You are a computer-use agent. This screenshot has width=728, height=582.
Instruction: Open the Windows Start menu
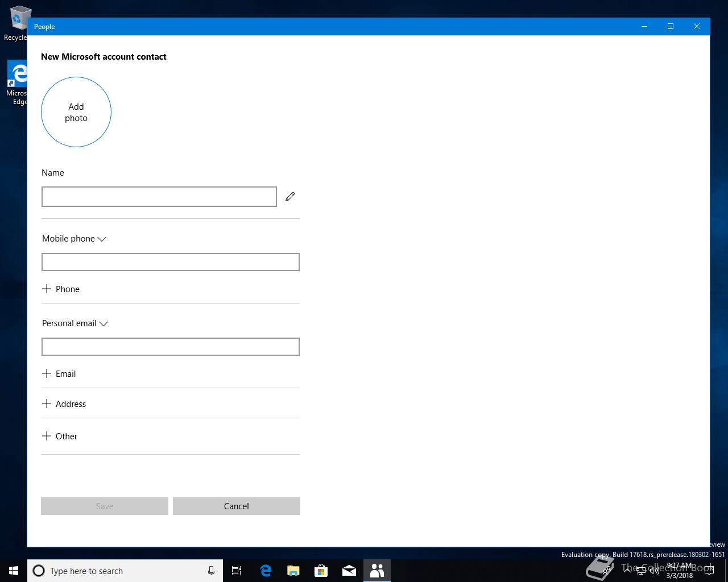coord(14,571)
